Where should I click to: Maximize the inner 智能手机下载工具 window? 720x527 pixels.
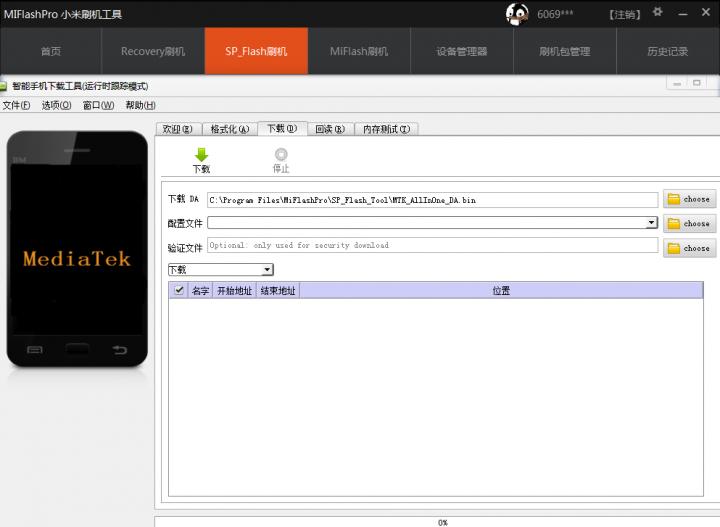tap(697, 83)
